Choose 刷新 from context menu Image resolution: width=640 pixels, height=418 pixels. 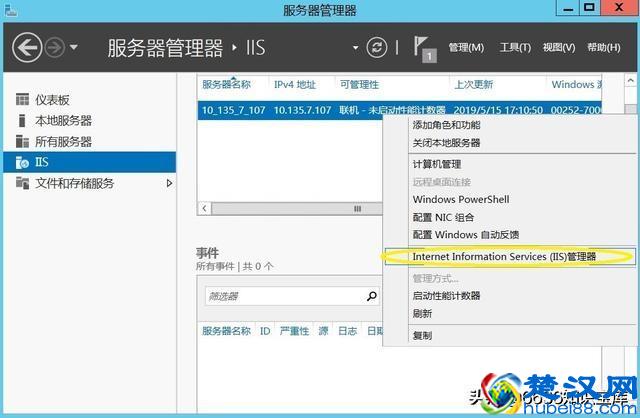[x=422, y=314]
